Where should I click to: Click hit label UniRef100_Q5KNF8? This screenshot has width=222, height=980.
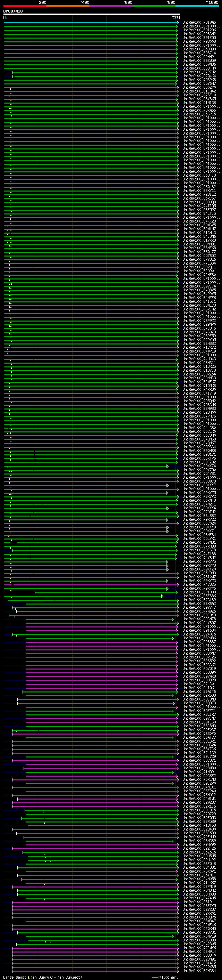(199, 500)
